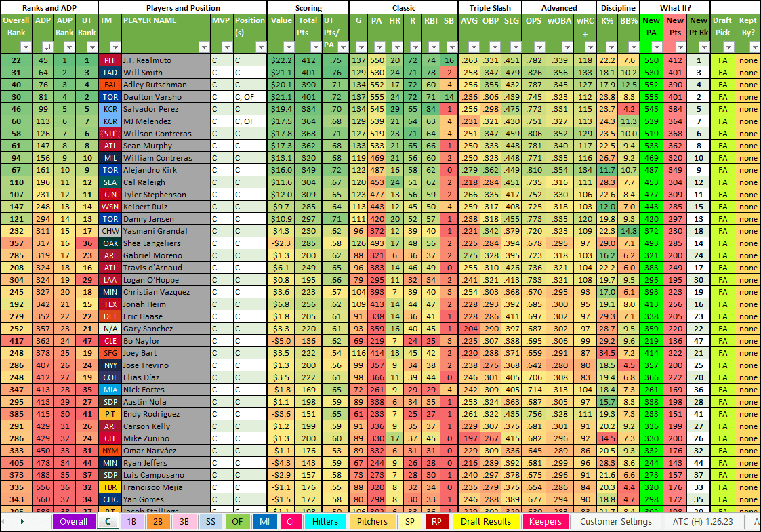Click the Players and Position group header
This screenshot has width=761, height=532.
coord(183,7)
